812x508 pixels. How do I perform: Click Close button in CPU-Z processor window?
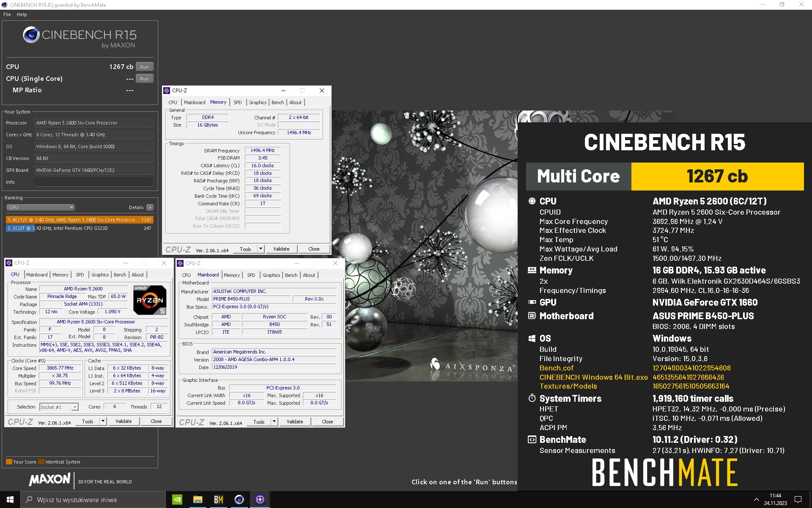click(156, 421)
